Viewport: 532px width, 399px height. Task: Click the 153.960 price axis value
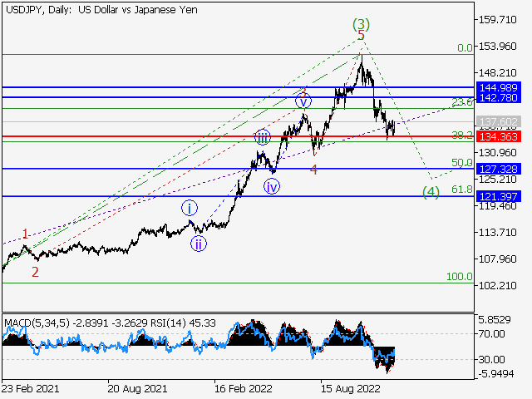point(497,47)
